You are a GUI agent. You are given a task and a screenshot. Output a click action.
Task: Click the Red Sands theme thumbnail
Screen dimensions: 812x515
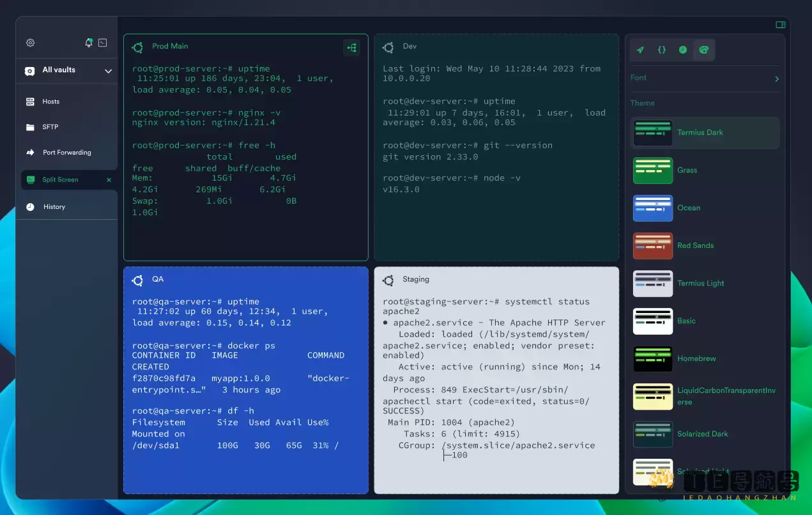tap(653, 246)
